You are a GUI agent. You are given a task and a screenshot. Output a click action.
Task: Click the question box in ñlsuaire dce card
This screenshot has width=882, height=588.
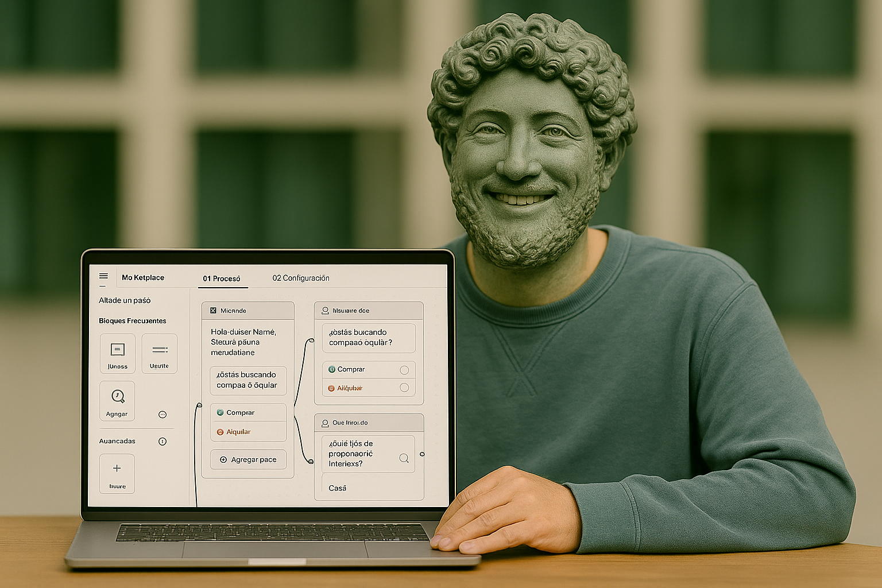pos(369,338)
